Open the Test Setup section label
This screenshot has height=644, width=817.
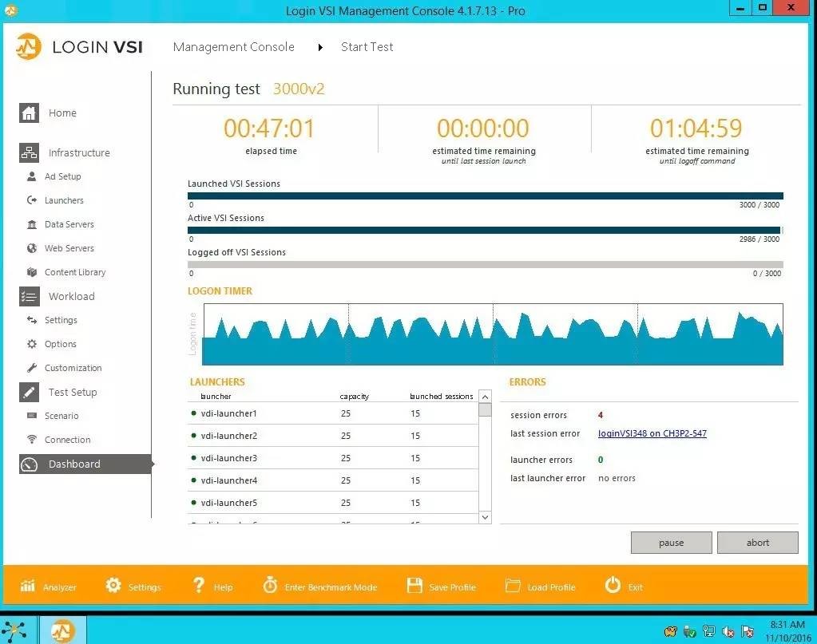[x=73, y=392]
